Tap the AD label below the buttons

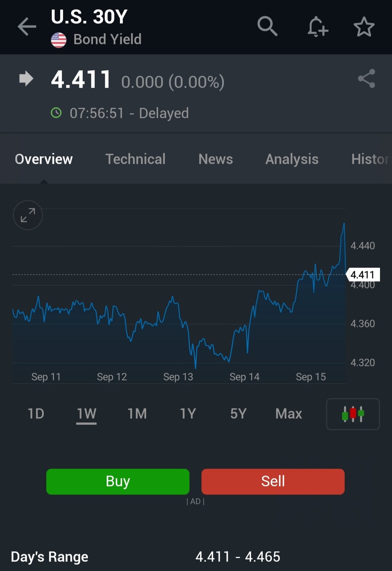point(195,501)
